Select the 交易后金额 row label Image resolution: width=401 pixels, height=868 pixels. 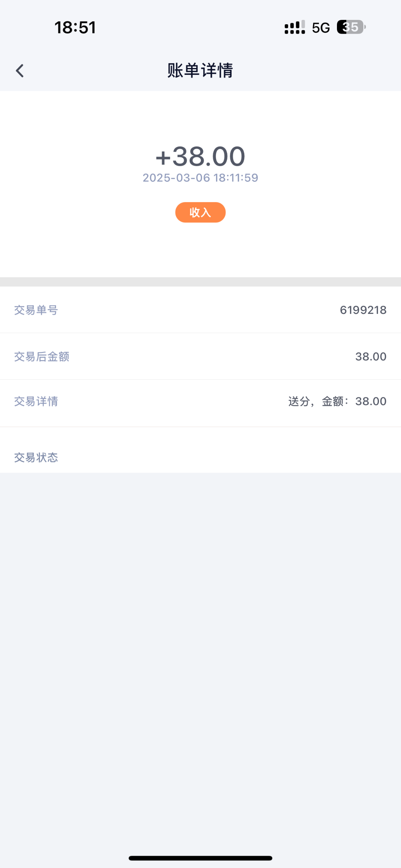(42, 357)
